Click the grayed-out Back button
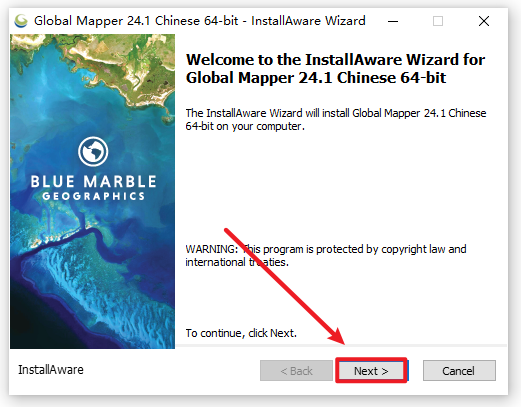The image size is (521, 407). pyautogui.click(x=296, y=371)
